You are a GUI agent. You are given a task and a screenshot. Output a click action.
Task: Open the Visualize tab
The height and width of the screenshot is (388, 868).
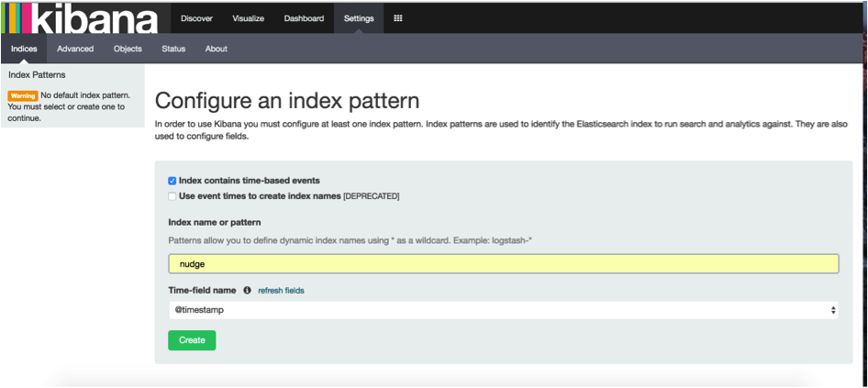pos(248,18)
